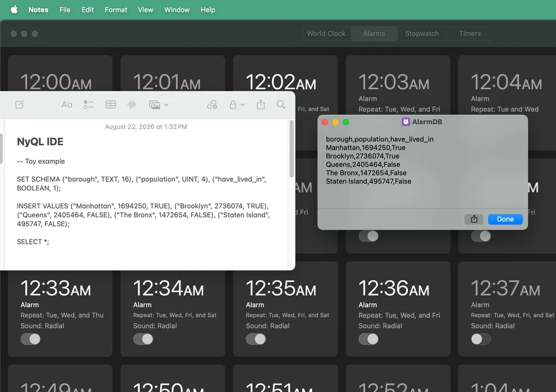Viewport: 556px width, 392px height.
Task: Toggle the 12:36AM alarm switch
Action: tap(368, 339)
